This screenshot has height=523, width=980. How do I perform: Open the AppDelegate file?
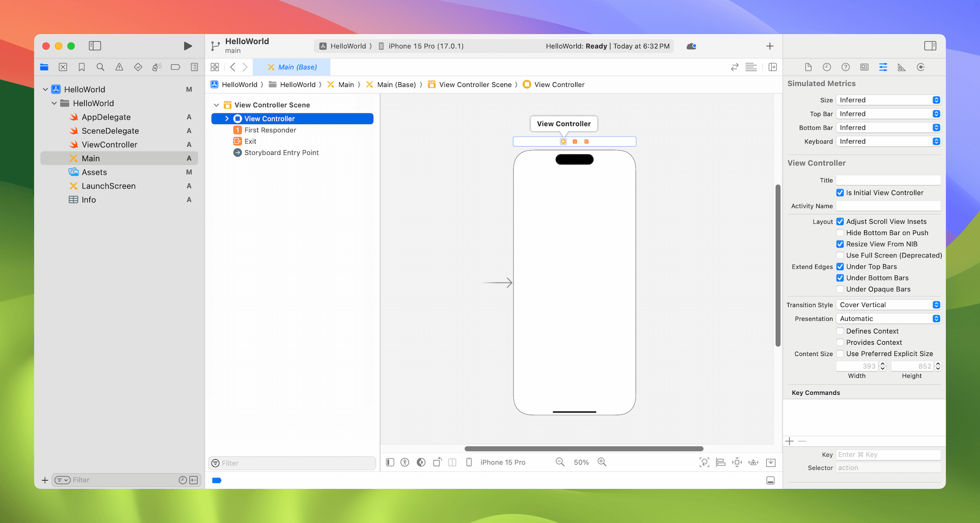coord(106,117)
